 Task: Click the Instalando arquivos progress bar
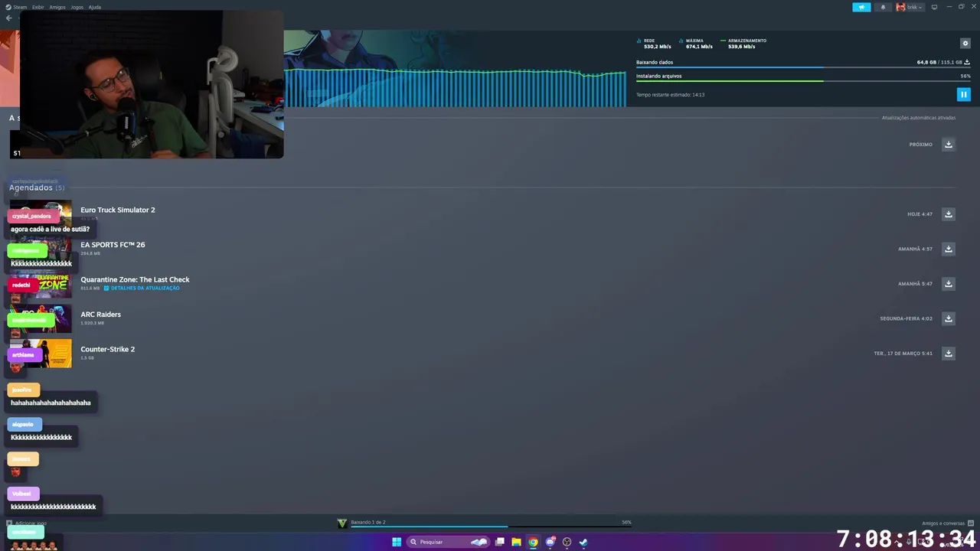point(803,81)
